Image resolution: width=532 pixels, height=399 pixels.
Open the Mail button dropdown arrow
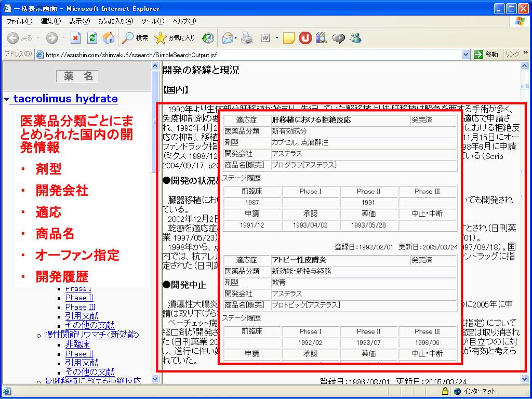(235, 38)
